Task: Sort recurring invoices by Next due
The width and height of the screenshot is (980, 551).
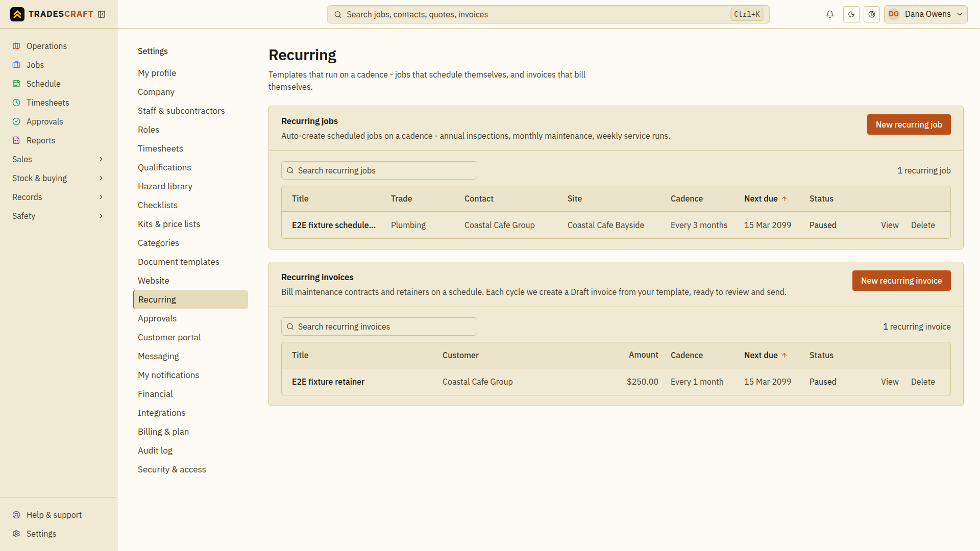Action: (765, 355)
